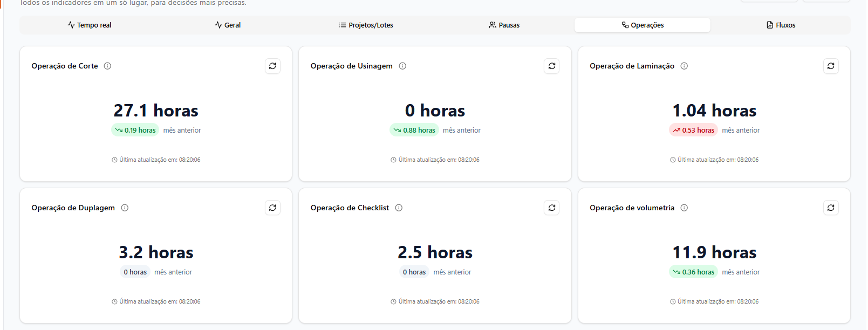868x330 pixels.
Task: Click the 0.53 horas red badge
Action: click(x=693, y=130)
